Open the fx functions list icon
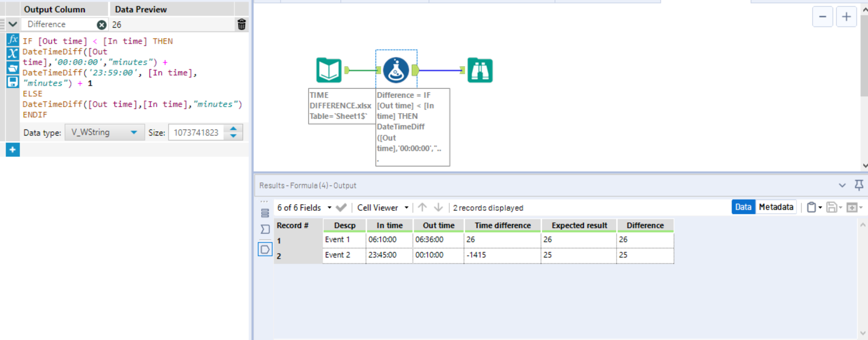This screenshot has width=868, height=340. click(x=13, y=40)
